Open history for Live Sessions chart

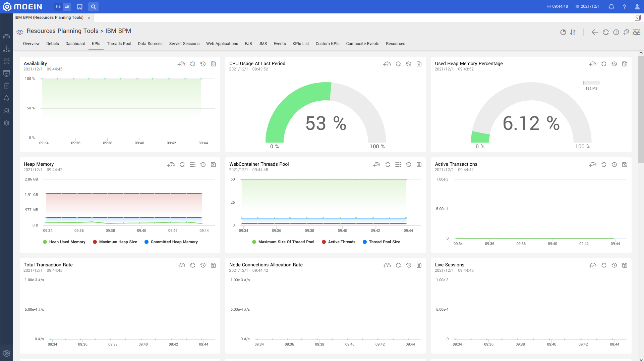coord(614,265)
